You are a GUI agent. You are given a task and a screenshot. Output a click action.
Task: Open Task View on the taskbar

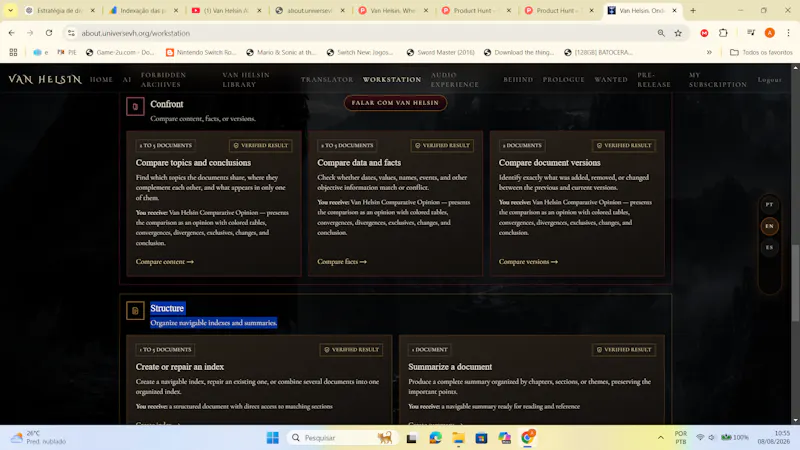pos(412,438)
